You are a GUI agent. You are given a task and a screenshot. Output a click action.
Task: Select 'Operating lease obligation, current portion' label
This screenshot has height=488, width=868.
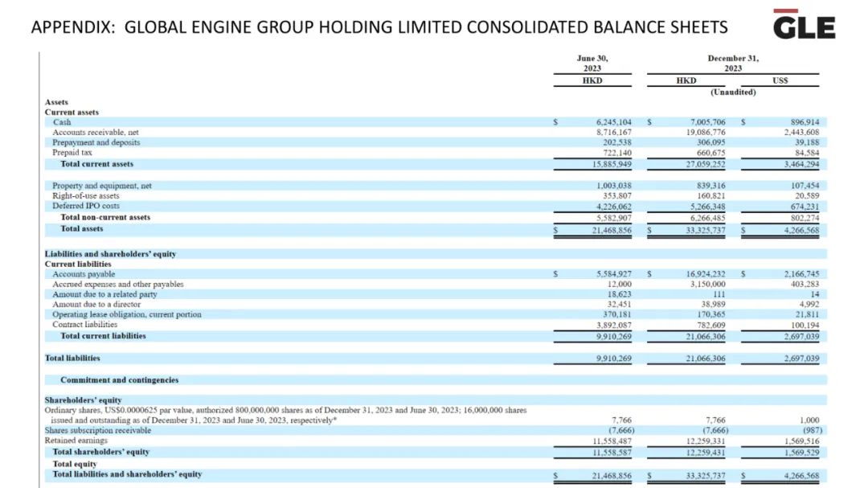(127, 314)
